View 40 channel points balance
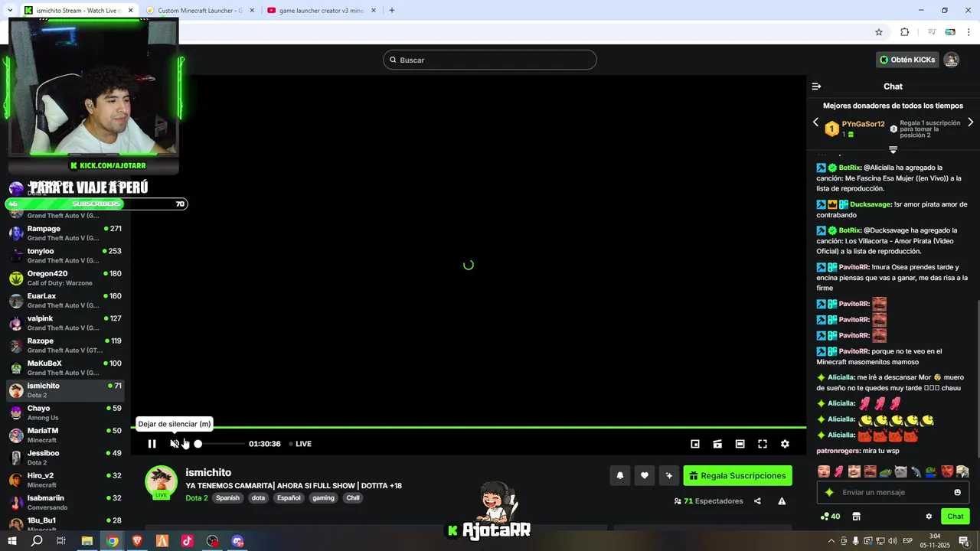Screen dimensions: 980x551 point(830,517)
